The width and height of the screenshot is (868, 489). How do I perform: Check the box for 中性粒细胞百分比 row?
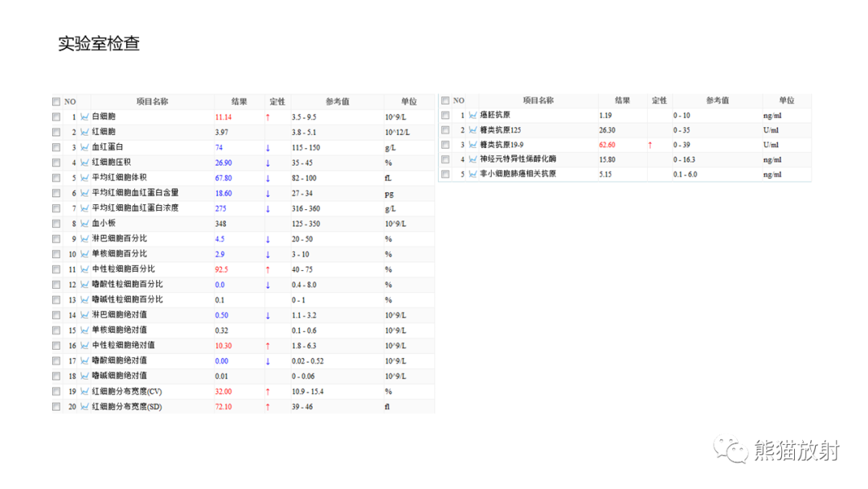coord(56,269)
